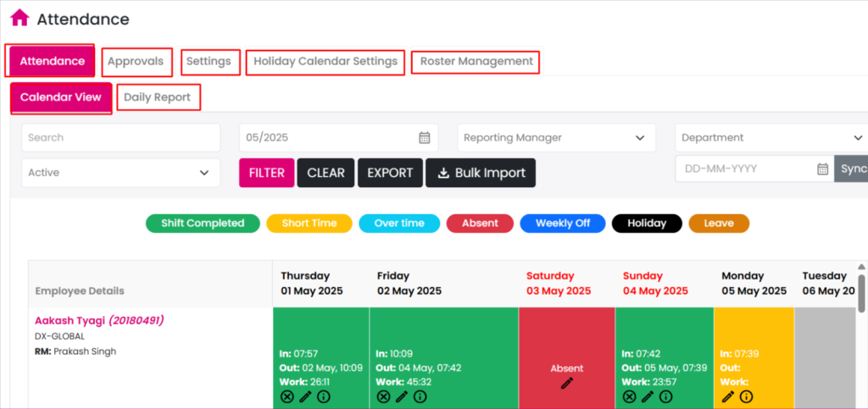Click the home icon beside the Attendance title

19,18
